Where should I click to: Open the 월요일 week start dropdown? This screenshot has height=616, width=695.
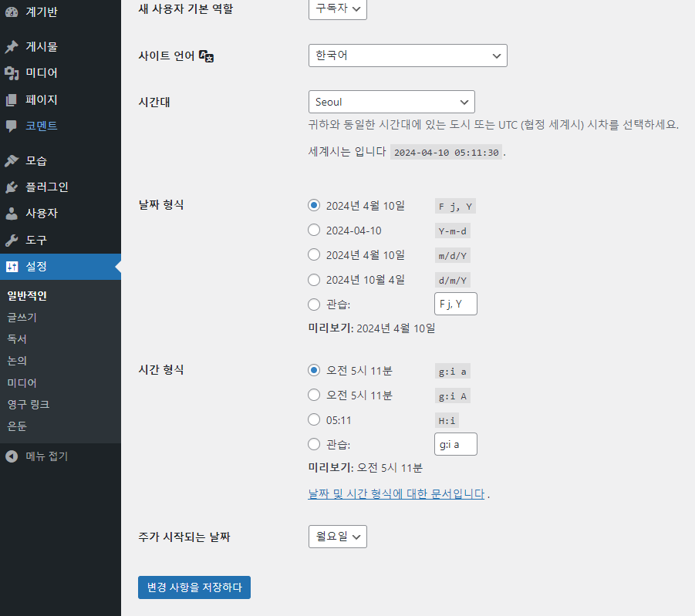coord(338,537)
